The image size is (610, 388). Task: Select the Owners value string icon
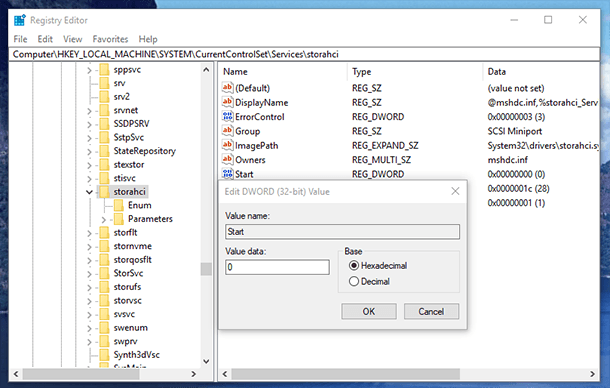[228, 160]
